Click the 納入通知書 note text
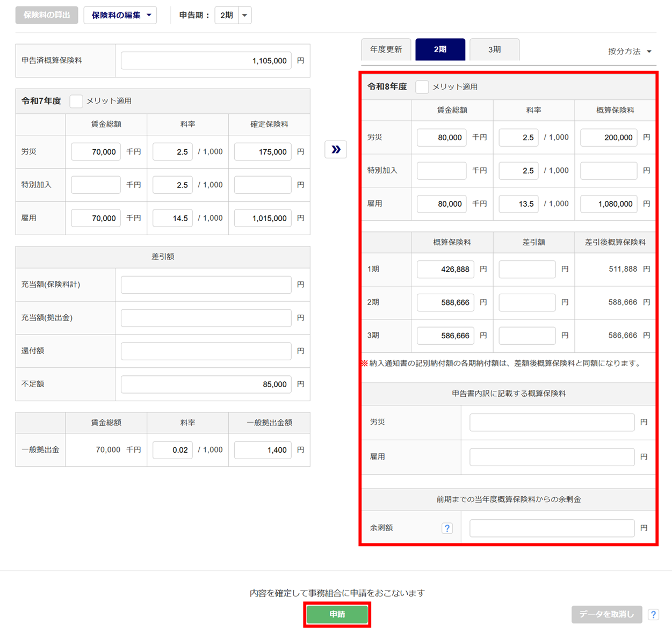 502,364
